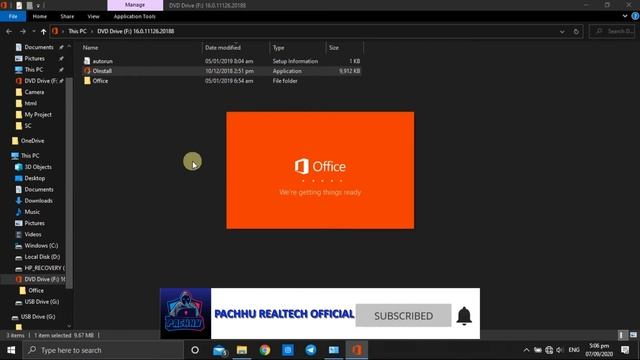Open the html folder in sidebar
This screenshot has width=640, height=360.
coord(31,104)
